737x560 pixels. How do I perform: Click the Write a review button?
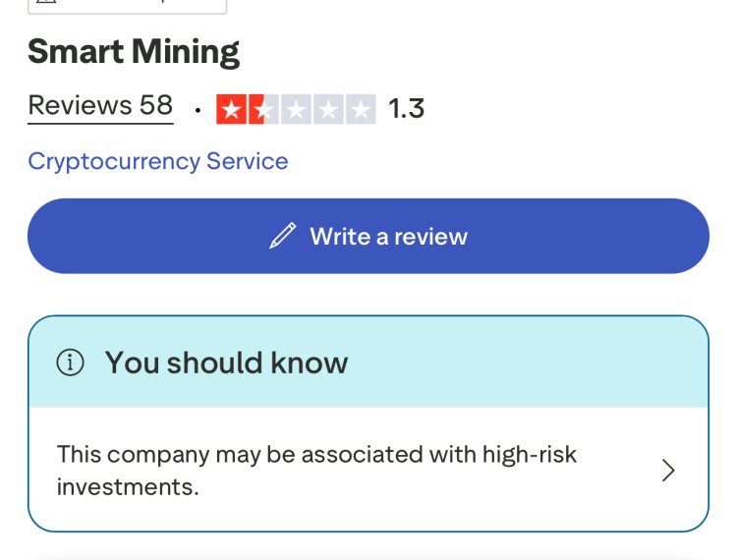pyautogui.click(x=368, y=236)
